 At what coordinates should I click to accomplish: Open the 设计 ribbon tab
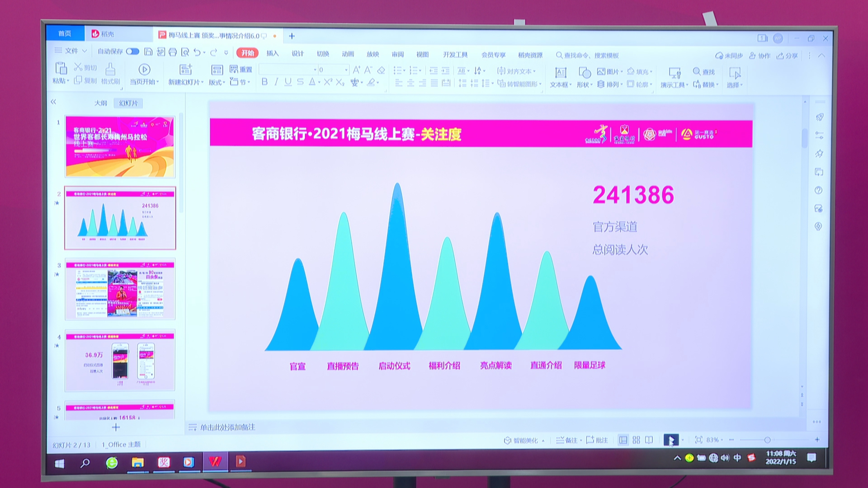[x=297, y=53]
